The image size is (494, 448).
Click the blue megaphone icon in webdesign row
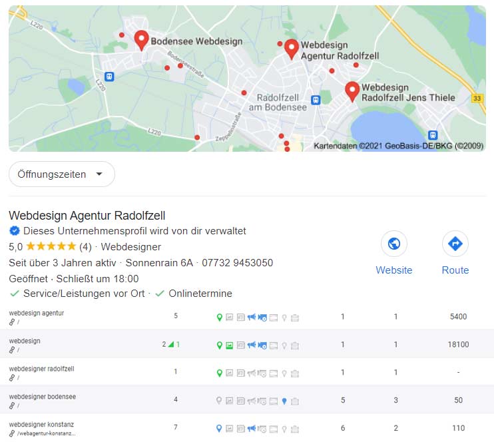252,345
